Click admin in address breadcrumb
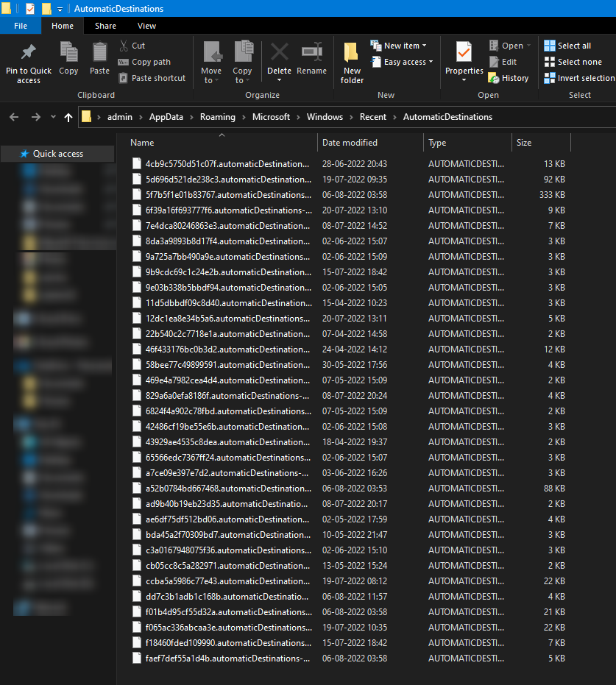 120,117
